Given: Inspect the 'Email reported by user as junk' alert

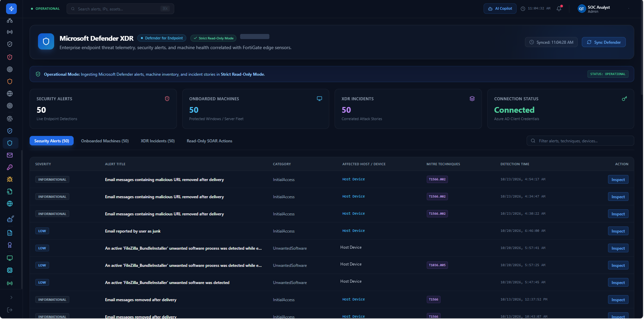Looking at the screenshot, I should [x=618, y=231].
